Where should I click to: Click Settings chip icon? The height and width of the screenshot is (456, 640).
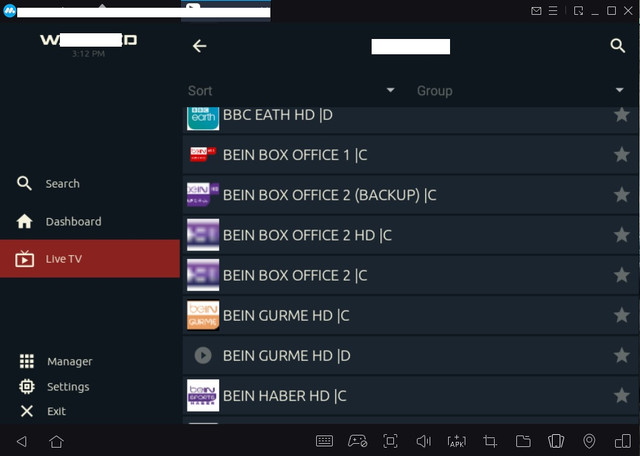[x=27, y=386]
